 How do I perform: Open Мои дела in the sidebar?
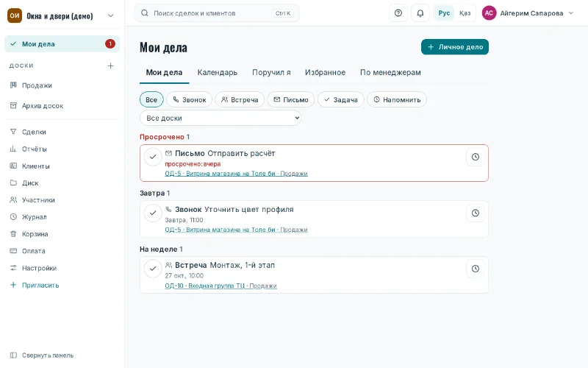pyautogui.click(x=62, y=44)
